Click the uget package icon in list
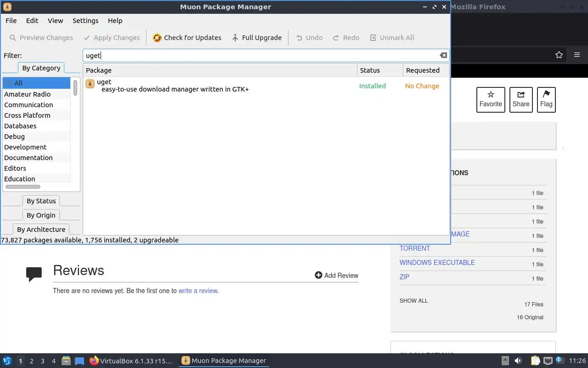The image size is (588, 368). 90,84
